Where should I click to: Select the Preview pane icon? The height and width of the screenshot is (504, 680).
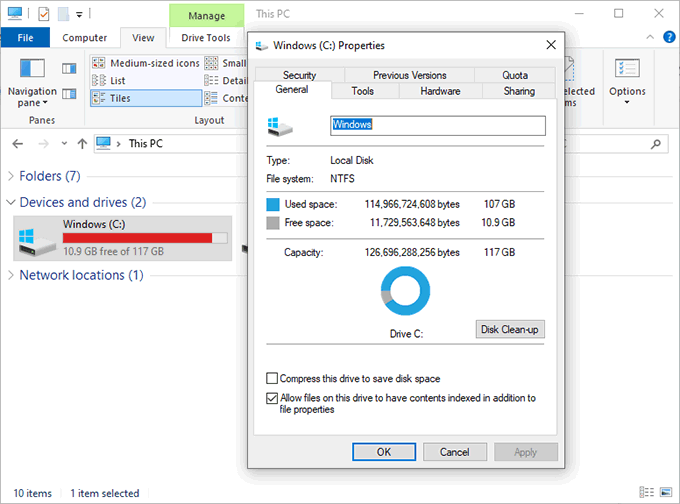tap(69, 69)
